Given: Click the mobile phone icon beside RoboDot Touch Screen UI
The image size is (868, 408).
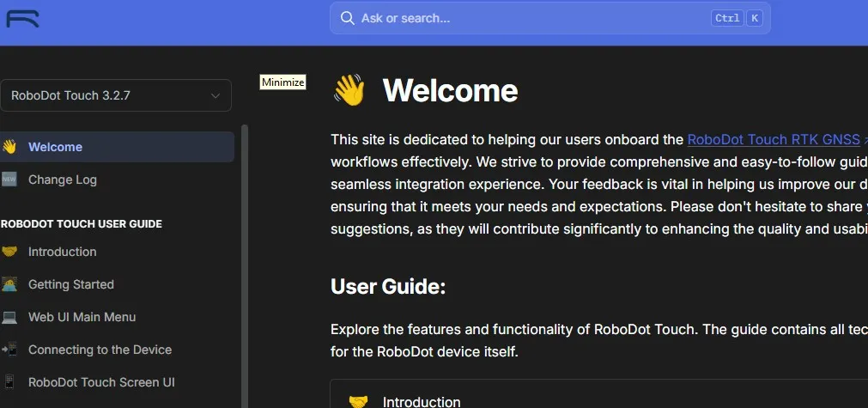Looking at the screenshot, I should point(9,382).
